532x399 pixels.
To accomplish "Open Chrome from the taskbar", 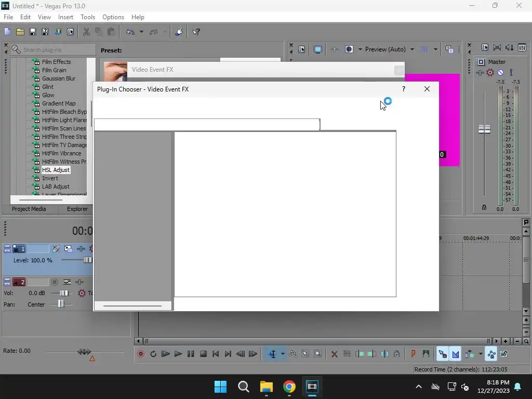I will click(x=289, y=387).
